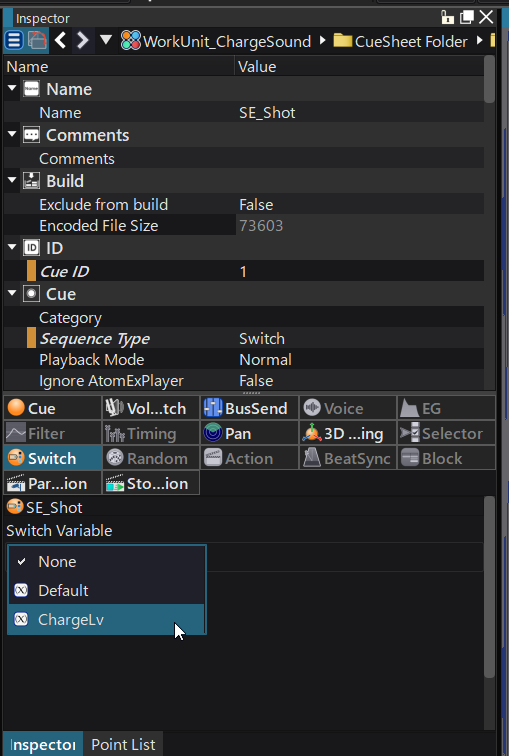509x756 pixels.
Task: Go back with the left arrow icon
Action: [x=60, y=40]
